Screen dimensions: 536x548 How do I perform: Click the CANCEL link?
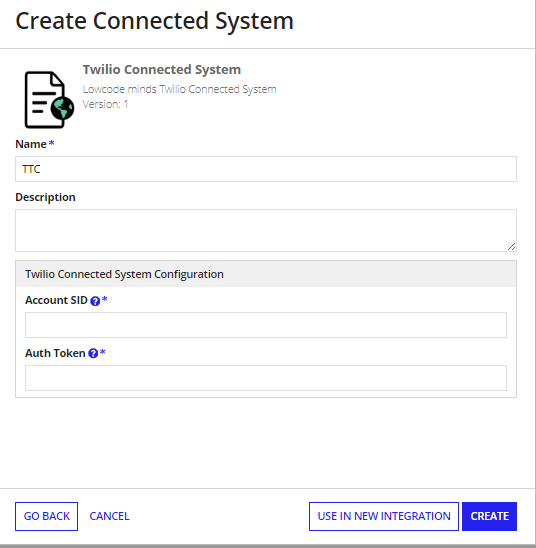pyautogui.click(x=109, y=516)
